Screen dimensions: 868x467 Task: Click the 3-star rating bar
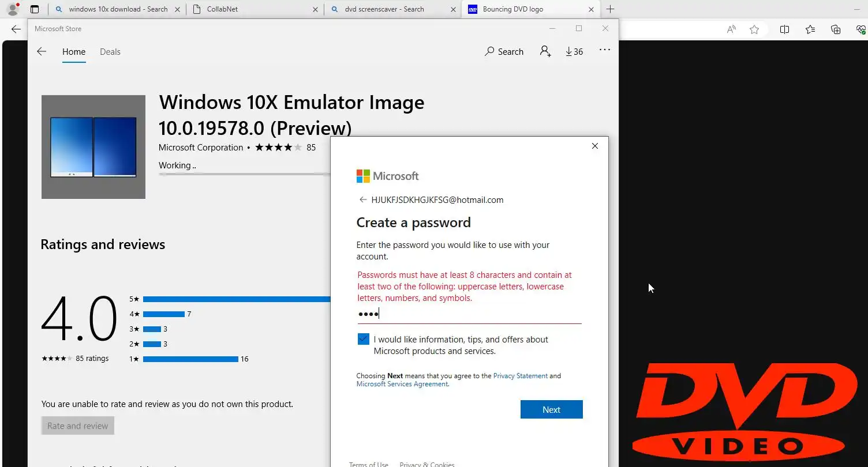click(152, 329)
